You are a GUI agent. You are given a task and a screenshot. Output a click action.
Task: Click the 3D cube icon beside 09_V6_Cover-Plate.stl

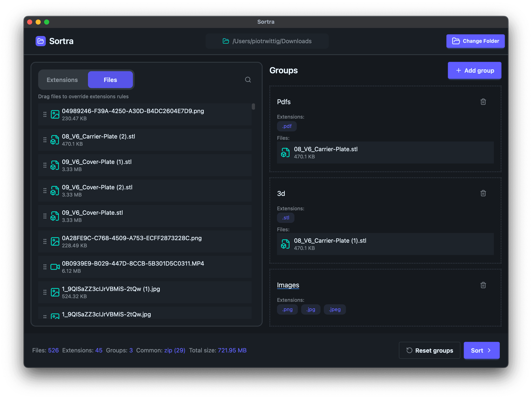point(55,216)
